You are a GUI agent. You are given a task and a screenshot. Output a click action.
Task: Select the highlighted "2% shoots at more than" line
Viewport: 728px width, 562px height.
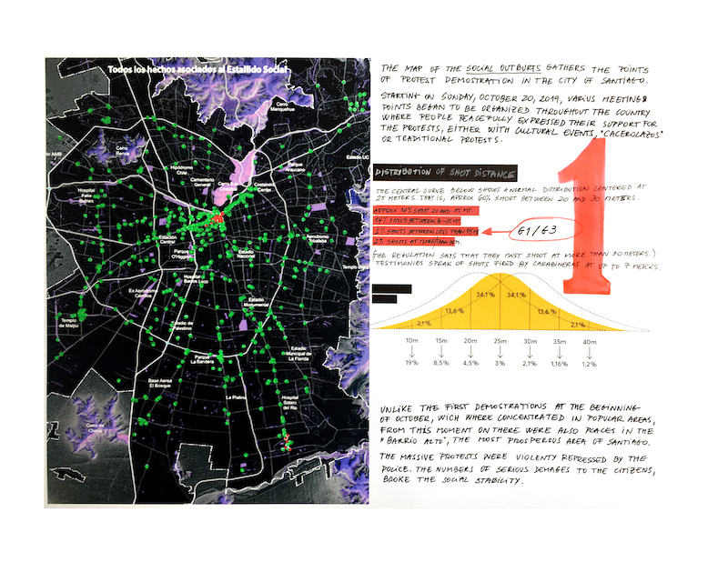[418, 241]
